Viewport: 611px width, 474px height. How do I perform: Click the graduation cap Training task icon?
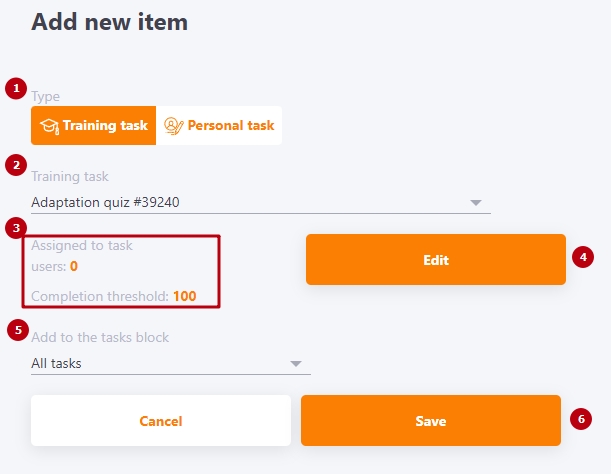[x=49, y=126]
